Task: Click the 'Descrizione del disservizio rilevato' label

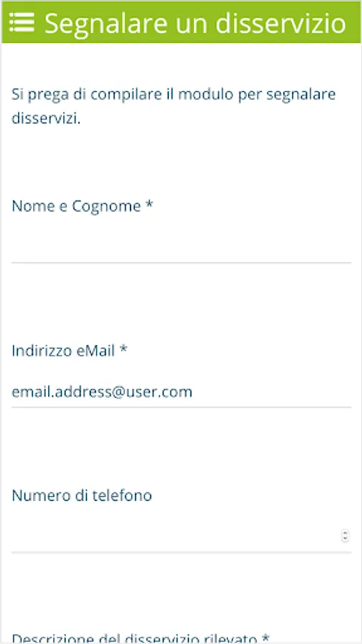Action: click(x=140, y=638)
